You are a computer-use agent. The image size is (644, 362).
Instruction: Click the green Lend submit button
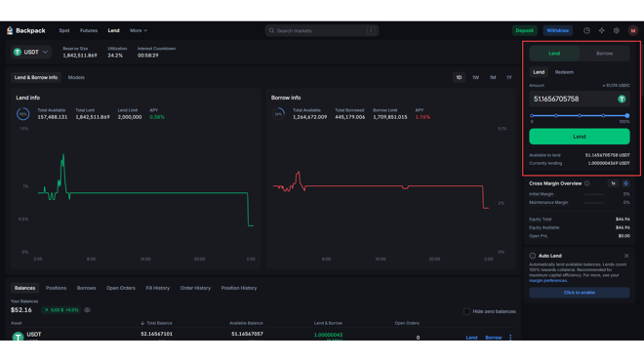tap(579, 137)
